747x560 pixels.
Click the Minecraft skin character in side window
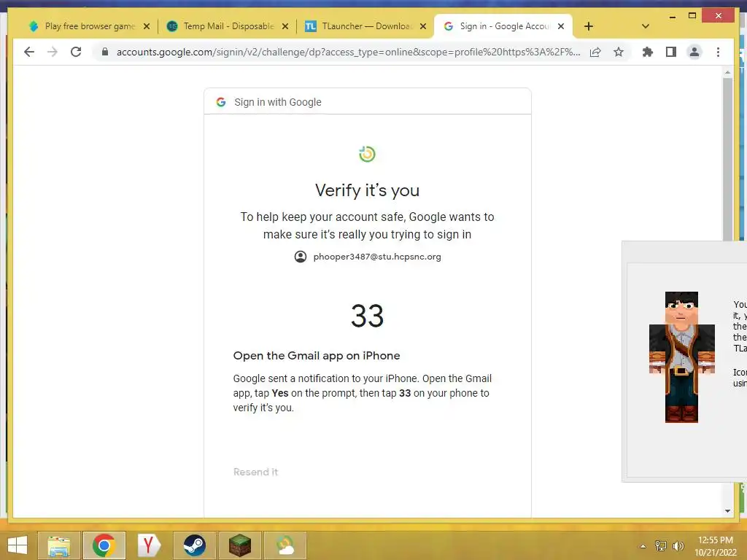[x=681, y=357]
